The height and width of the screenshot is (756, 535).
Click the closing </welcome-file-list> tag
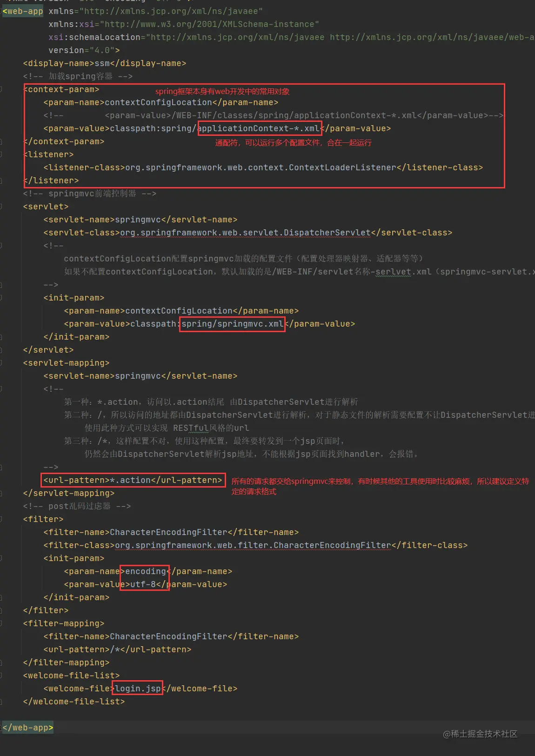[x=74, y=702]
